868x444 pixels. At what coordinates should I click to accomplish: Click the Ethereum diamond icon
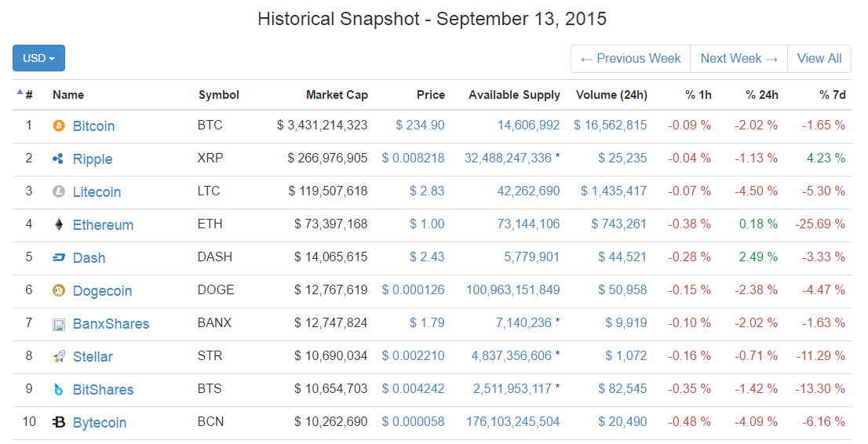click(59, 225)
